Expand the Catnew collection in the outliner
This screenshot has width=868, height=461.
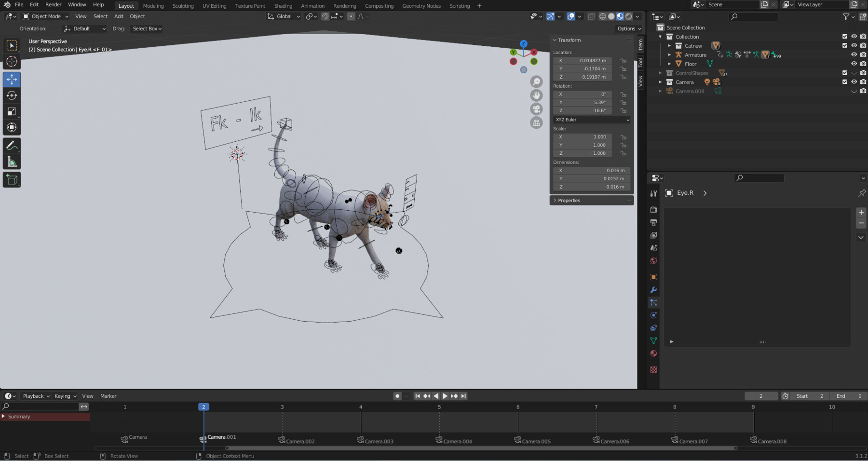tap(670, 45)
